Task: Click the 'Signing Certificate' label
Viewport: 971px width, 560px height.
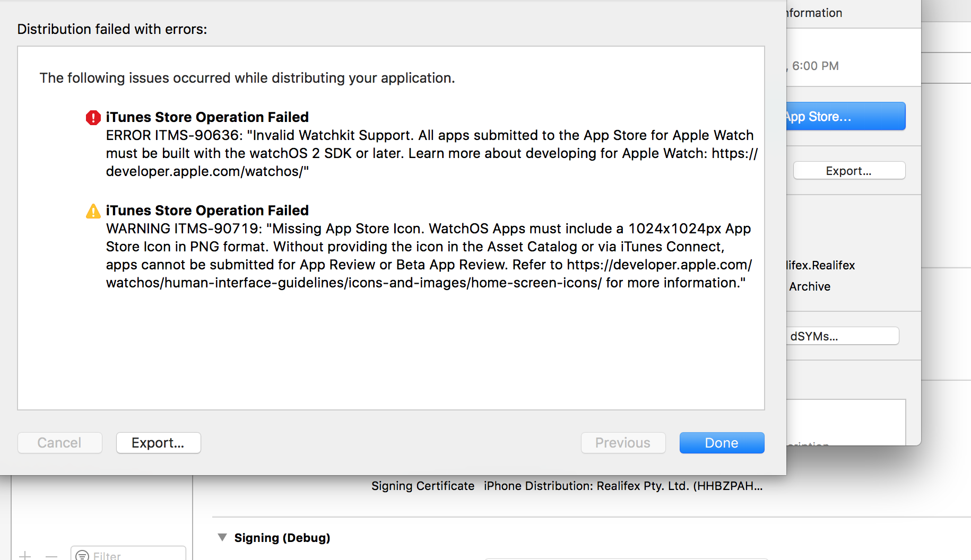Action: (423, 486)
